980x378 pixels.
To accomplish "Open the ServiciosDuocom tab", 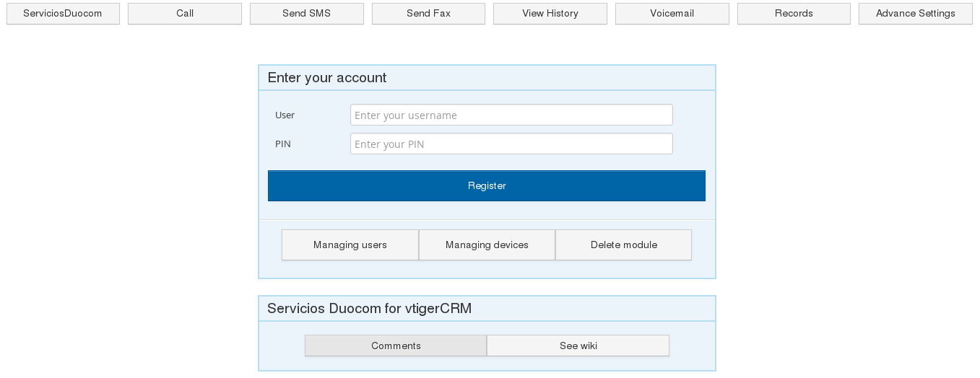I will coord(63,14).
